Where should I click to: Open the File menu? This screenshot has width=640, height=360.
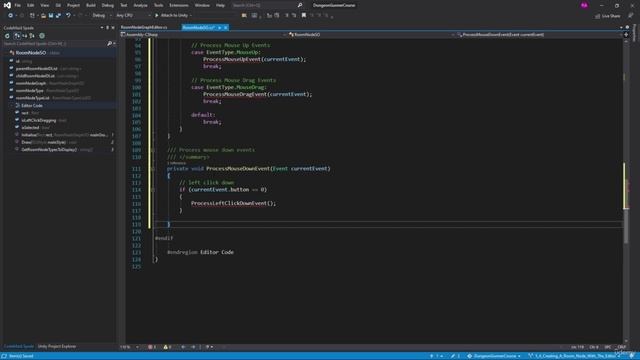[x=18, y=5]
